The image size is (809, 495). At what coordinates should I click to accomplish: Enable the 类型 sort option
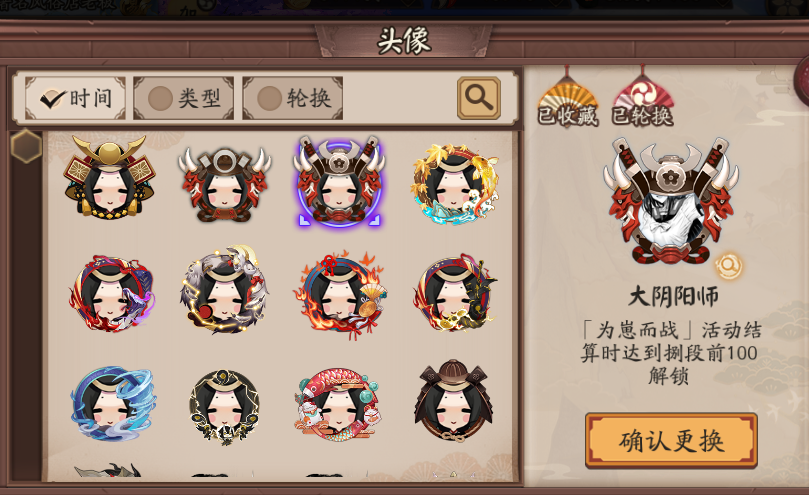tap(184, 98)
